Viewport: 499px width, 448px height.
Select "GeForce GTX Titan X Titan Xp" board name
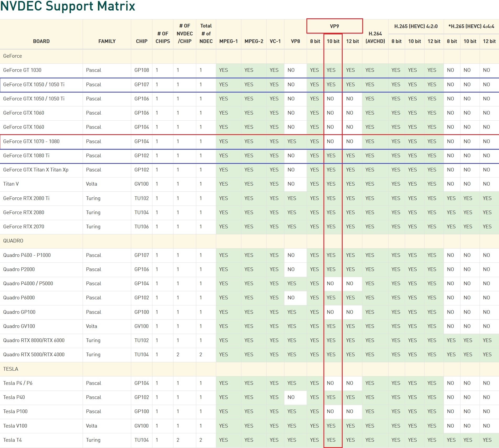pyautogui.click(x=36, y=170)
